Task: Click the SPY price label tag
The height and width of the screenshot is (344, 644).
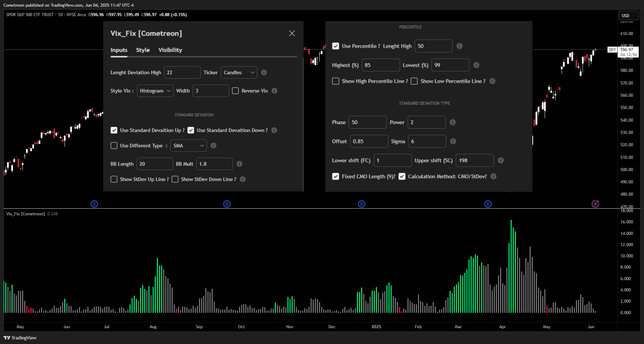Action: click(x=612, y=50)
